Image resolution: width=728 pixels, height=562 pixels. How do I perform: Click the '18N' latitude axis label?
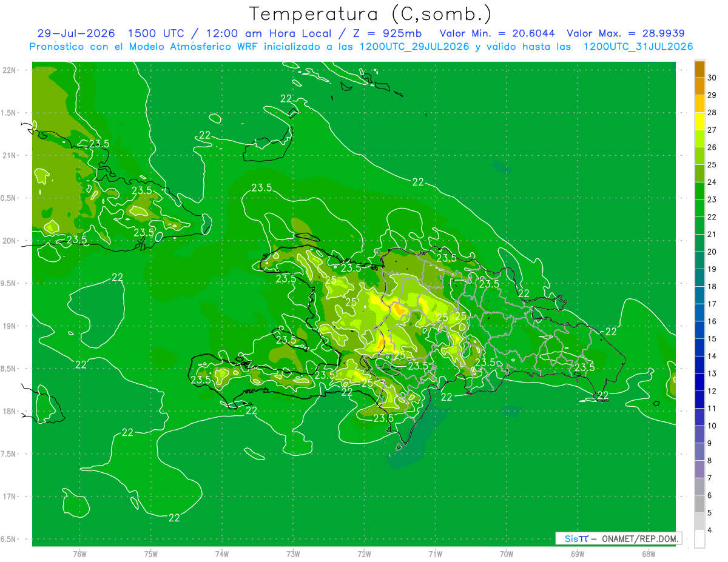point(9,411)
